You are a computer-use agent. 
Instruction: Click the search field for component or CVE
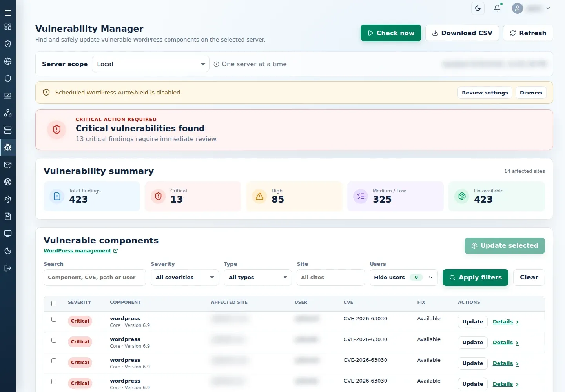coord(95,277)
